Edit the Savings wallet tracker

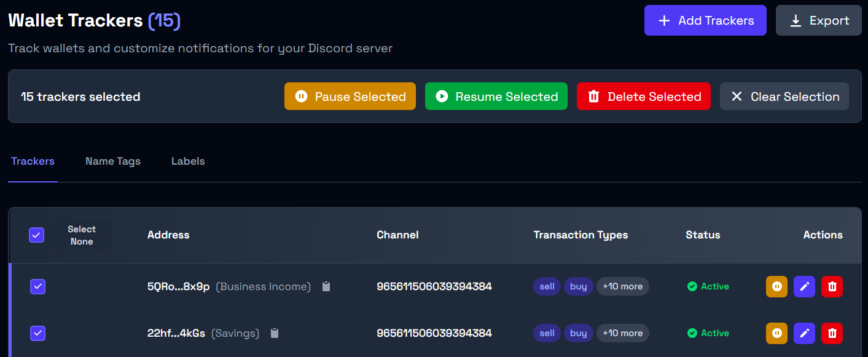(x=804, y=333)
